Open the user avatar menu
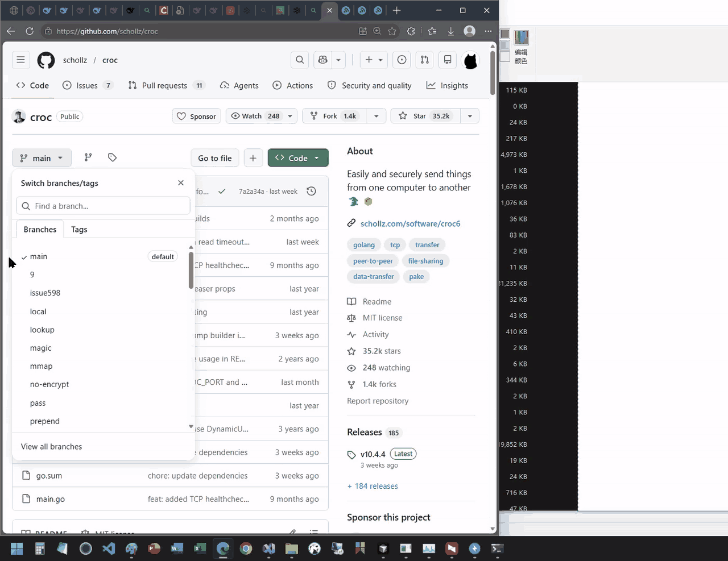The image size is (728, 561). coord(470,60)
